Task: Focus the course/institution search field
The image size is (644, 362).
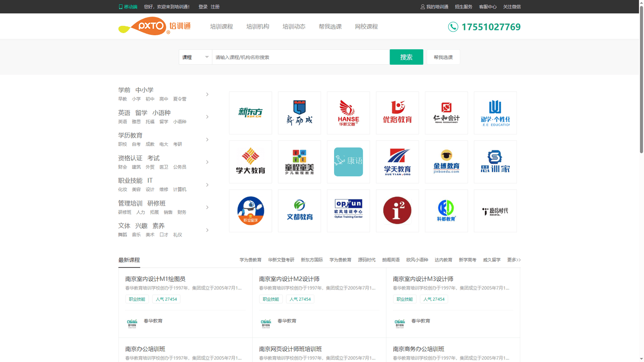Action: (x=301, y=57)
